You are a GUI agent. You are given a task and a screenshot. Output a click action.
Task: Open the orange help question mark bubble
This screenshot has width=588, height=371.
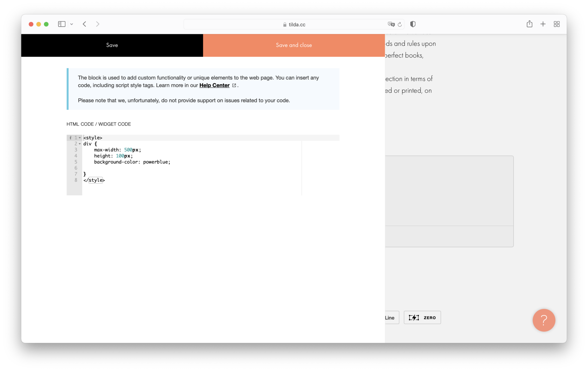pyautogui.click(x=544, y=320)
